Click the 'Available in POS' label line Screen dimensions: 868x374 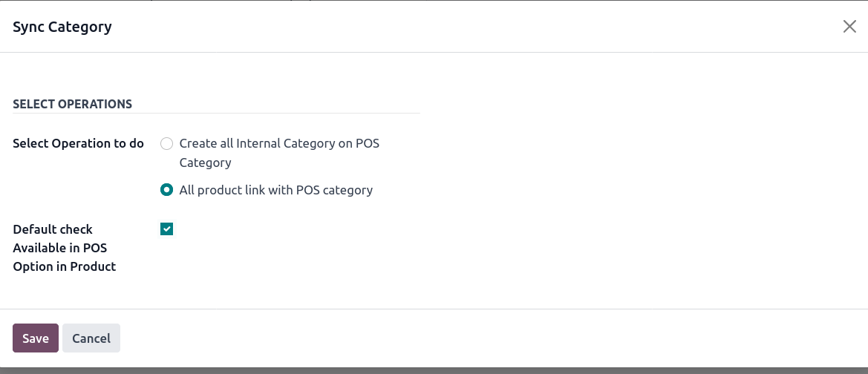(60, 248)
